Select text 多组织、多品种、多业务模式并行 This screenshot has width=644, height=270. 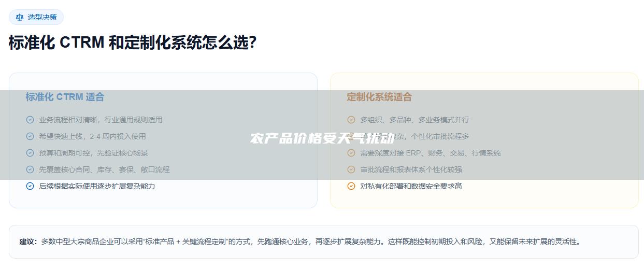tap(415, 120)
